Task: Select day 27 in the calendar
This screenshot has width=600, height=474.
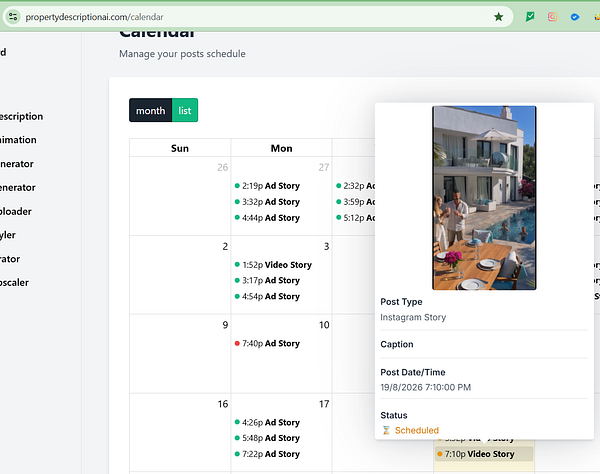Action: (x=324, y=167)
